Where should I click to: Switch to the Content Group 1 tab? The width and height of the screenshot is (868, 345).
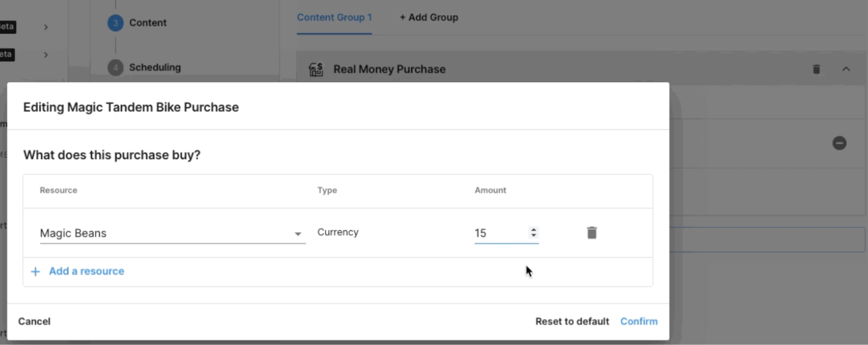pos(334,17)
